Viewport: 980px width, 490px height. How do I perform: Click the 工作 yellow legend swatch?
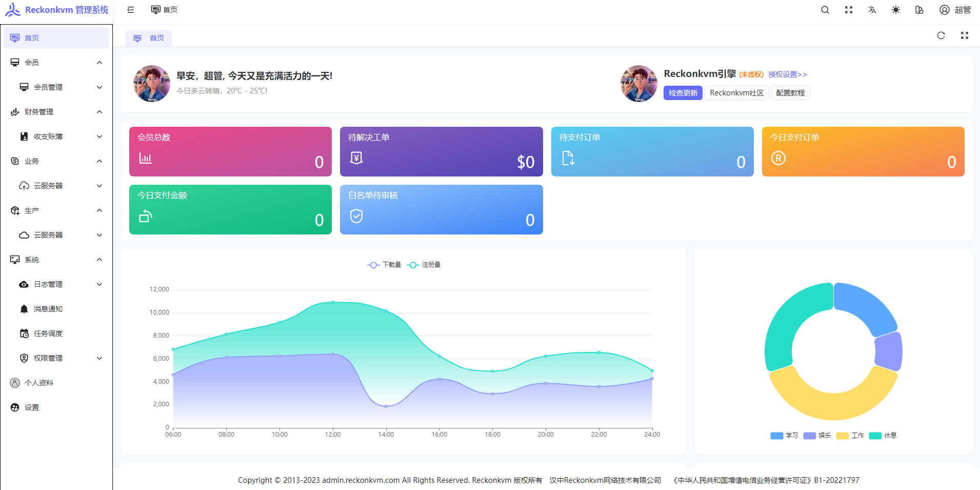tap(842, 436)
